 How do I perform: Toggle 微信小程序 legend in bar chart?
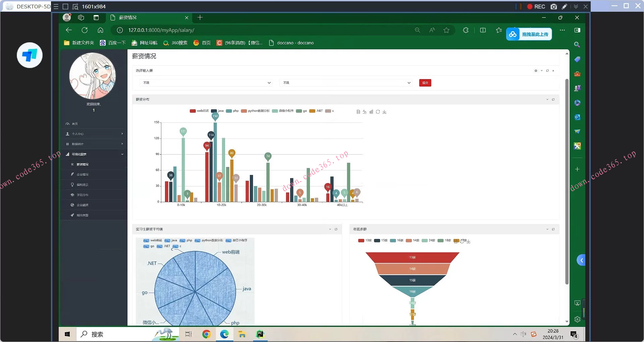[x=283, y=111]
